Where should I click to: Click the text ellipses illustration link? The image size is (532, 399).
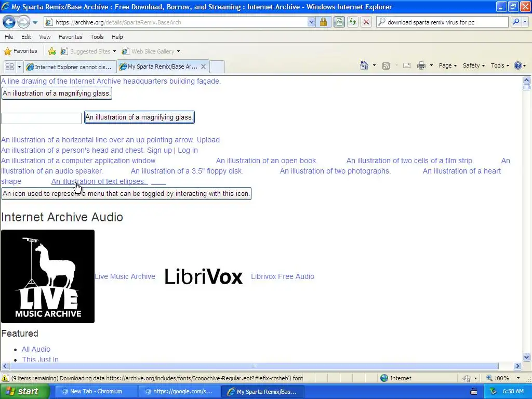click(99, 181)
